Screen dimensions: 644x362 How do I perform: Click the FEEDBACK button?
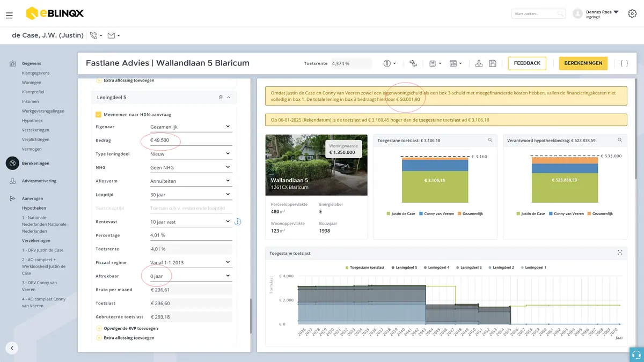[x=527, y=63]
